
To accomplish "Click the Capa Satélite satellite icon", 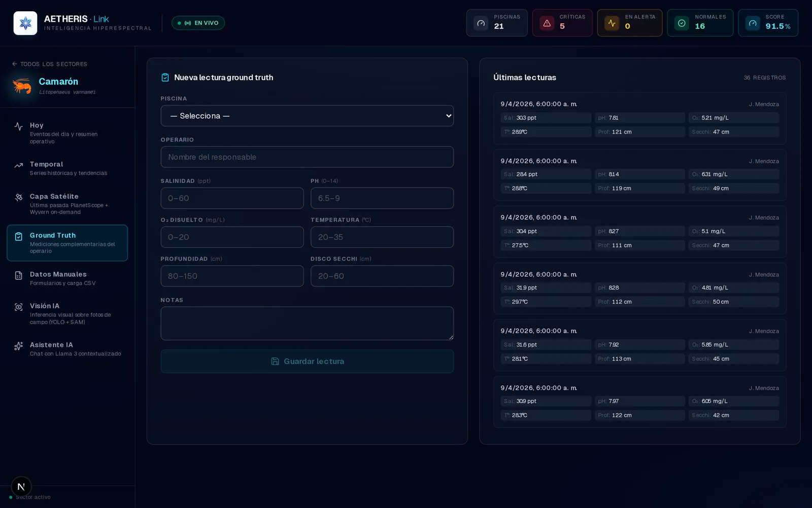I will [19, 197].
